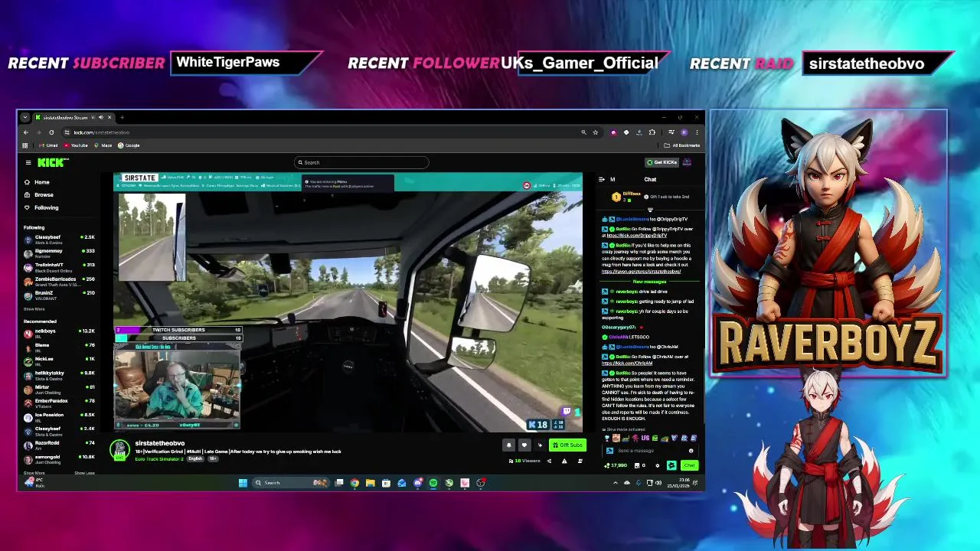Open BruninZ VALORANT channel
The width and height of the screenshot is (980, 551).
(60, 295)
